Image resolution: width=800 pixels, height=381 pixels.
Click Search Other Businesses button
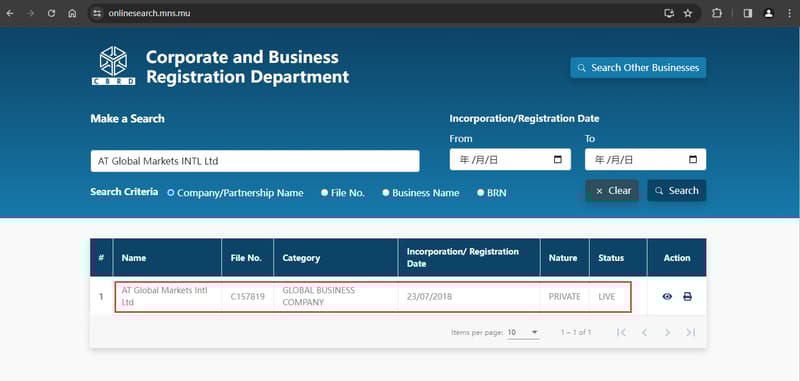[638, 67]
